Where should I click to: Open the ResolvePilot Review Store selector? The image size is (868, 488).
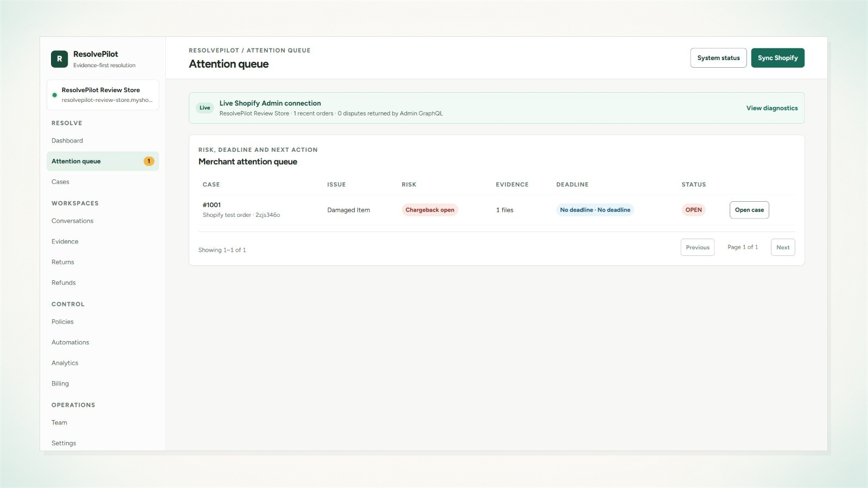tap(103, 95)
